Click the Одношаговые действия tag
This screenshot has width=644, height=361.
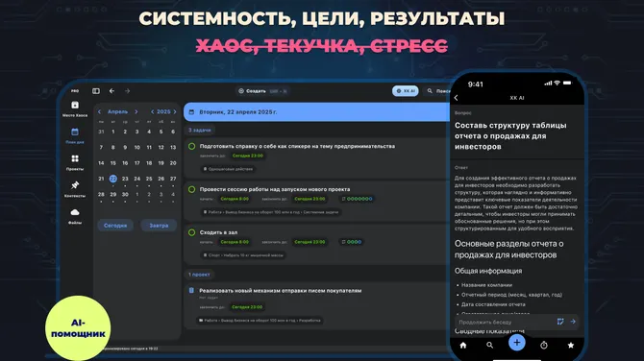click(x=228, y=169)
